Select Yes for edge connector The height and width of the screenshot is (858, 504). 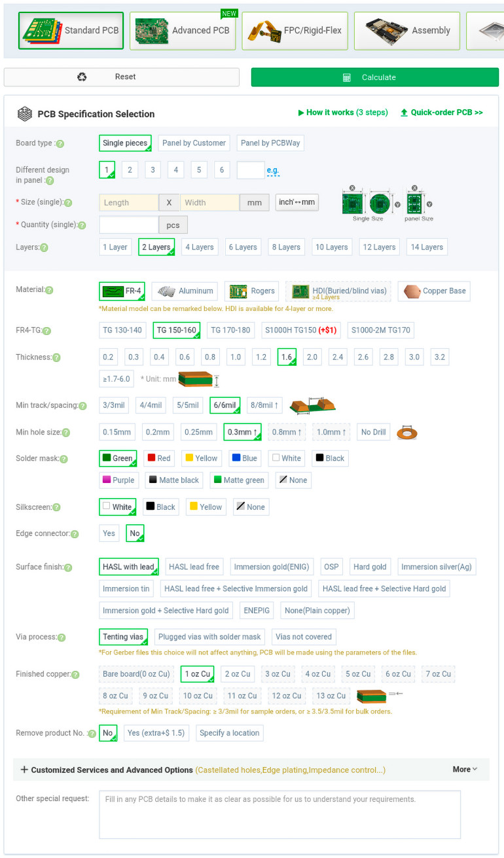109,533
